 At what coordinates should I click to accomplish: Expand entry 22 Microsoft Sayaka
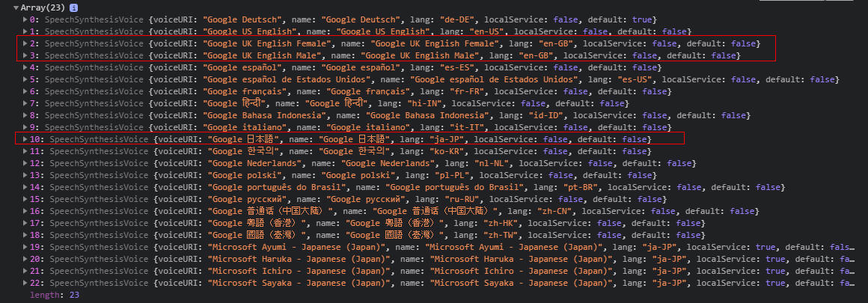[25, 283]
